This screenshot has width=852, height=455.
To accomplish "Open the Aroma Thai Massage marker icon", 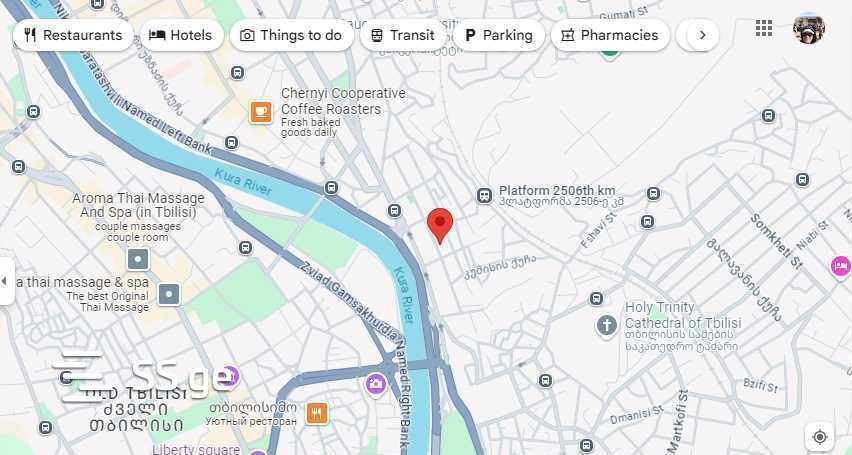I will click(138, 259).
